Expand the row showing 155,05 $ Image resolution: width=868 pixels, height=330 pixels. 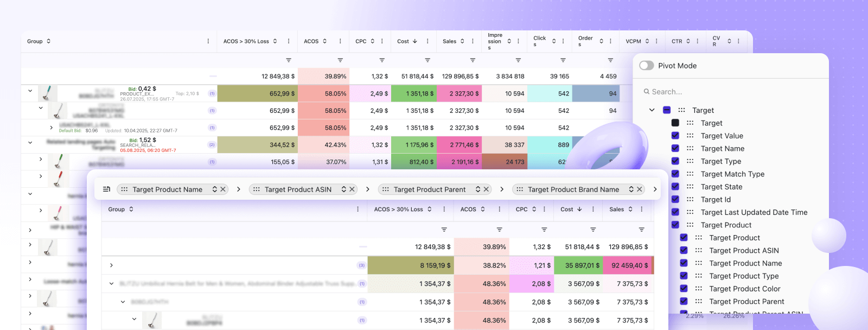point(41,159)
